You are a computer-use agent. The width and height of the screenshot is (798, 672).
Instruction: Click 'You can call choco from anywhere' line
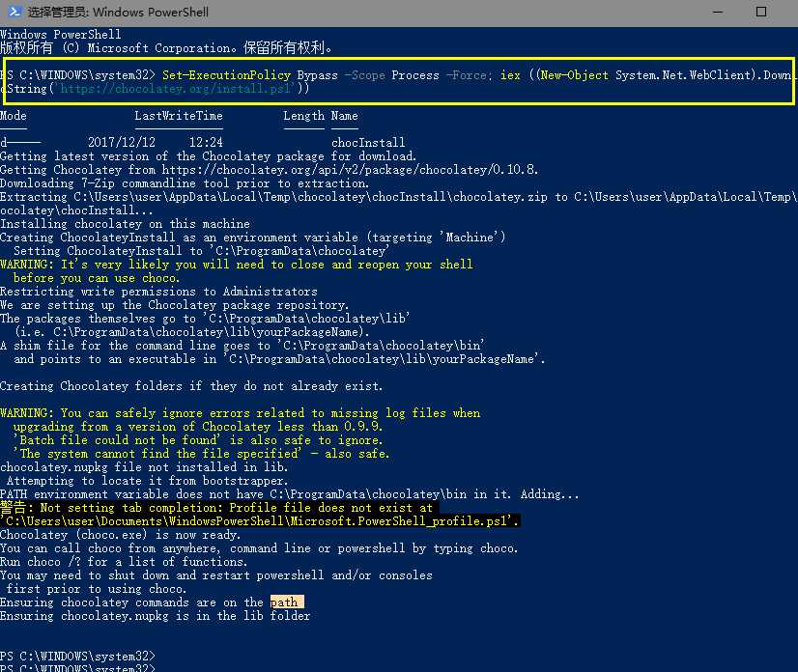pyautogui.click(x=259, y=548)
